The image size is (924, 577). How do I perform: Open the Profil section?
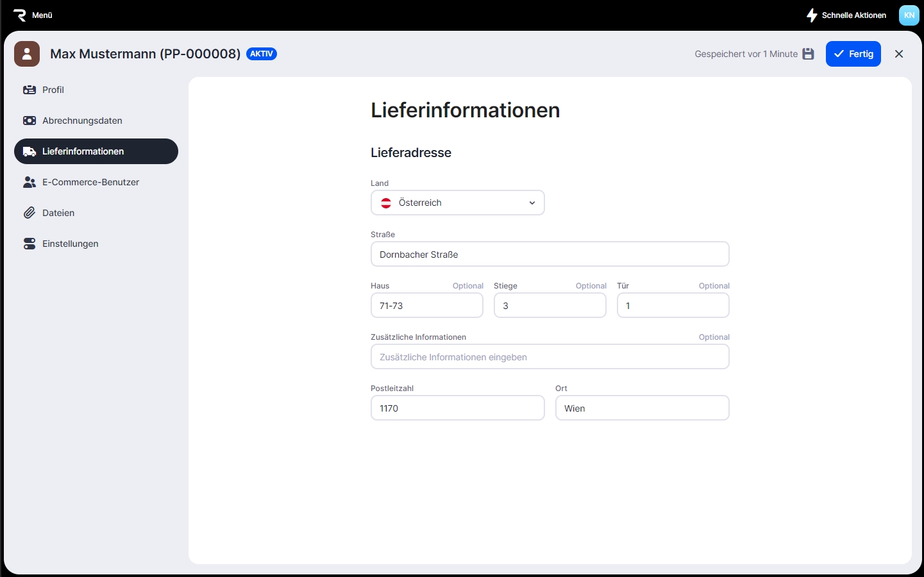pyautogui.click(x=53, y=90)
